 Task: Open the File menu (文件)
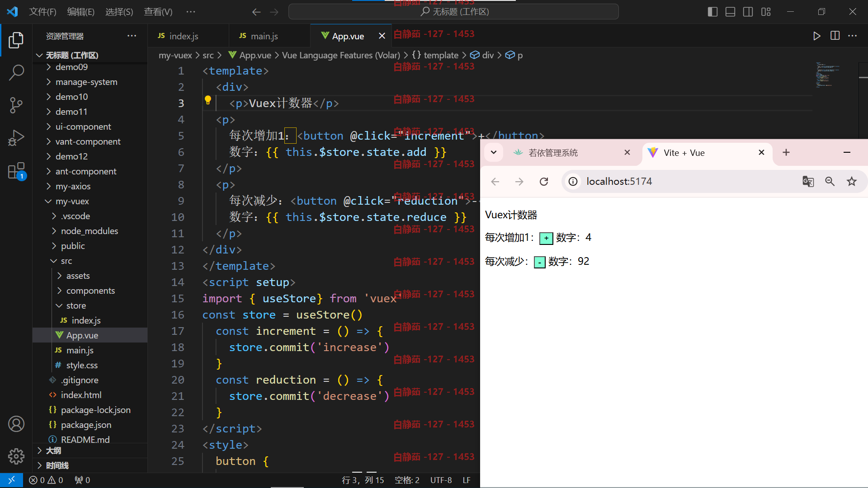(x=42, y=12)
